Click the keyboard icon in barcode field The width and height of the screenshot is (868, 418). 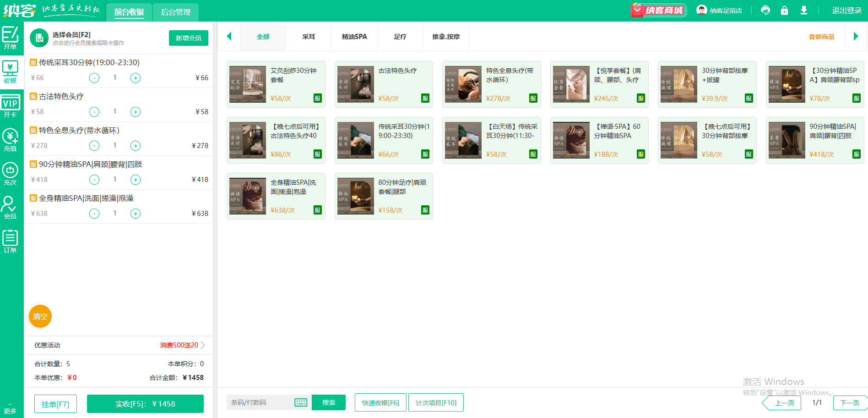click(x=301, y=402)
